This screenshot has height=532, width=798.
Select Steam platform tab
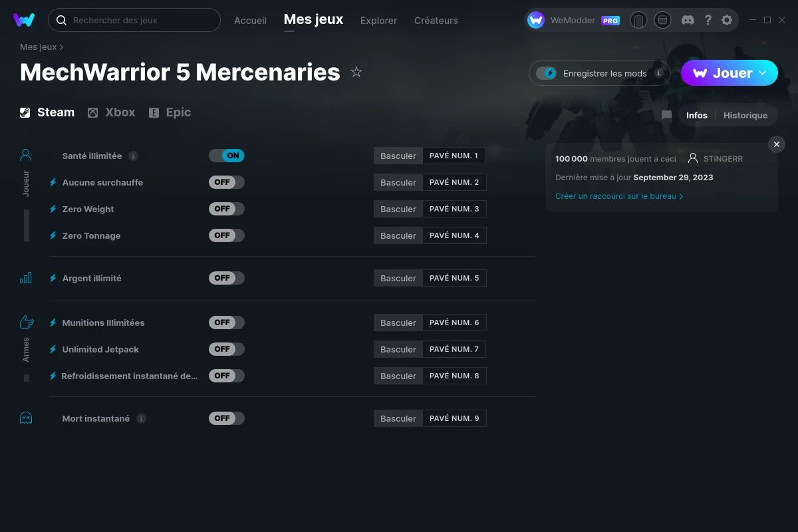pos(47,112)
